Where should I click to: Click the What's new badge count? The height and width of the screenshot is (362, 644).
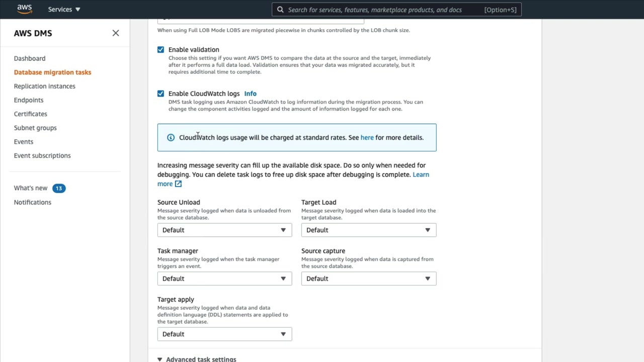coord(59,188)
